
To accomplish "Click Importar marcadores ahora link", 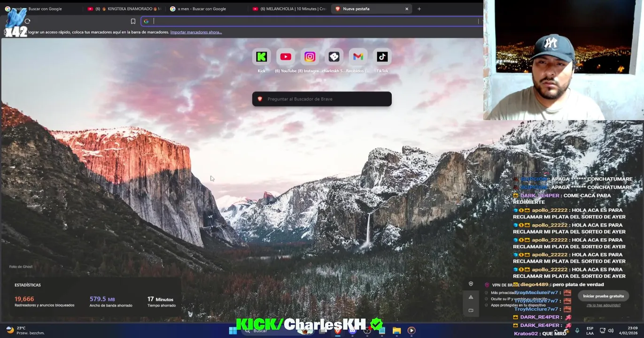I will (196, 32).
